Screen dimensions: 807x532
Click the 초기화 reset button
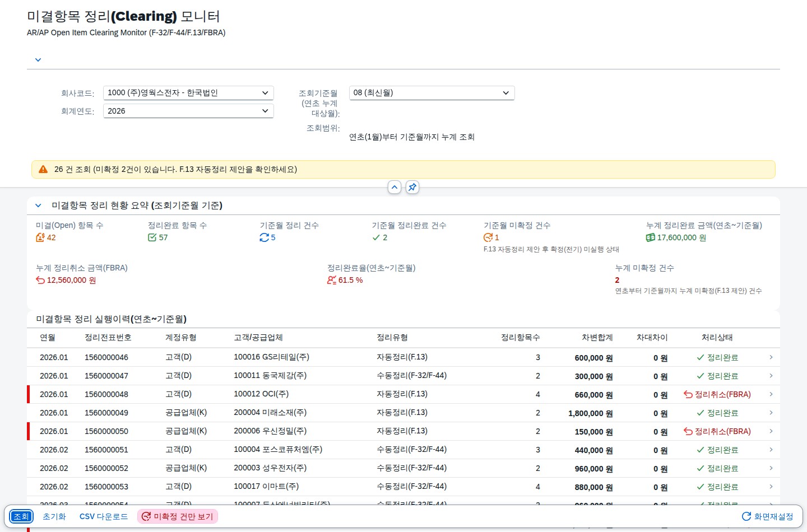(54, 516)
